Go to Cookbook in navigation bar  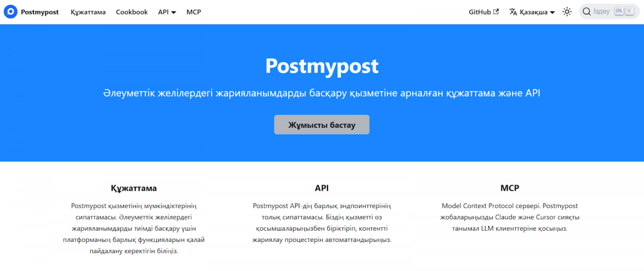[x=131, y=12]
